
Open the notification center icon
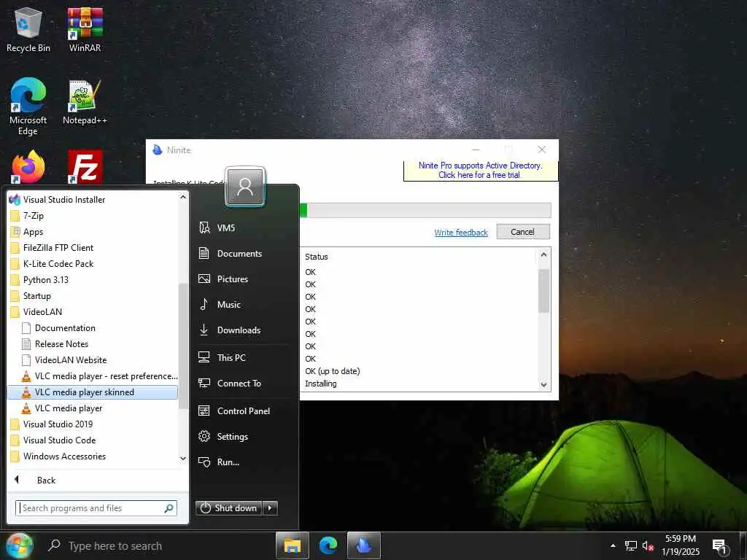coord(719,545)
